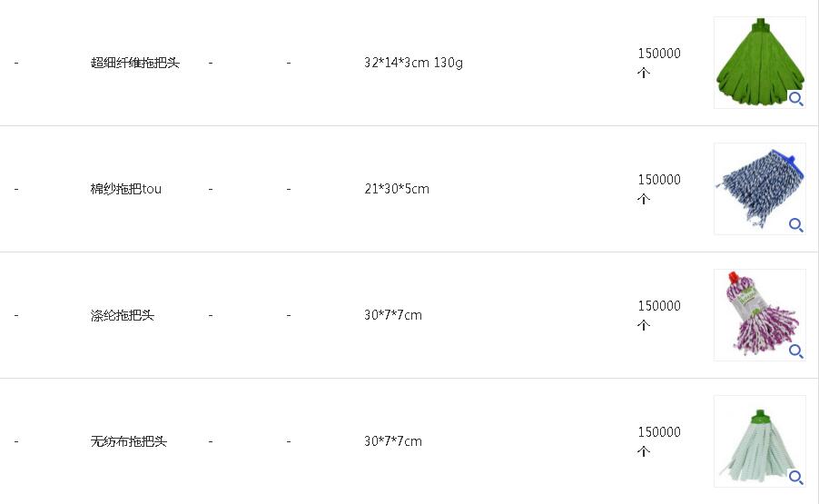Click magnifier icon on white non-woven mop image
The height and width of the screenshot is (504, 819).
tap(795, 478)
